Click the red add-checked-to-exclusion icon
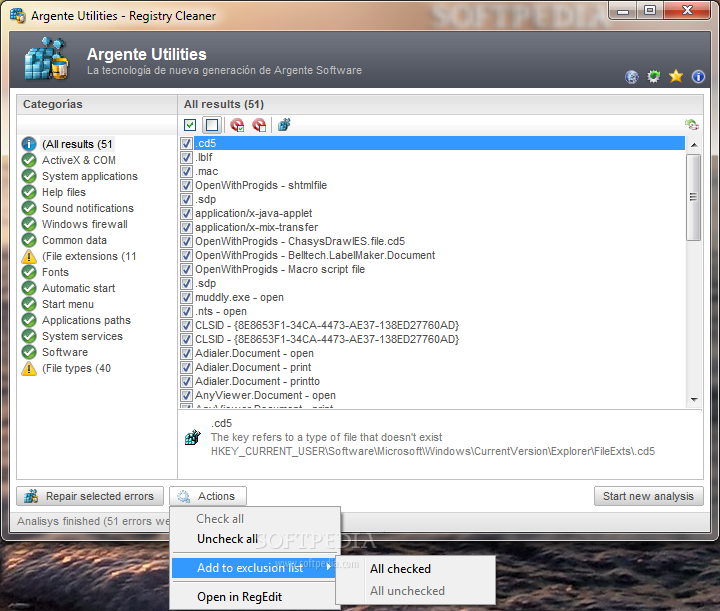This screenshot has height=611, width=720. (x=237, y=125)
